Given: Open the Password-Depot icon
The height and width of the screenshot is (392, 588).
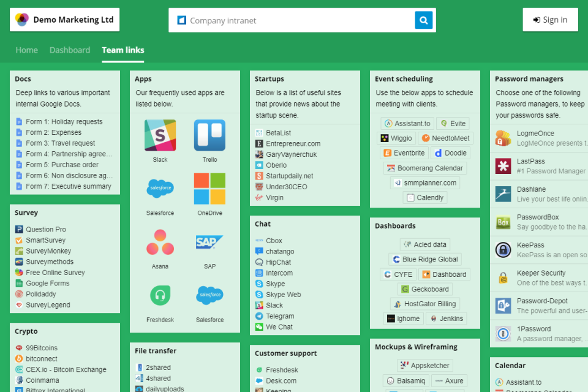Looking at the screenshot, I should point(503,306).
